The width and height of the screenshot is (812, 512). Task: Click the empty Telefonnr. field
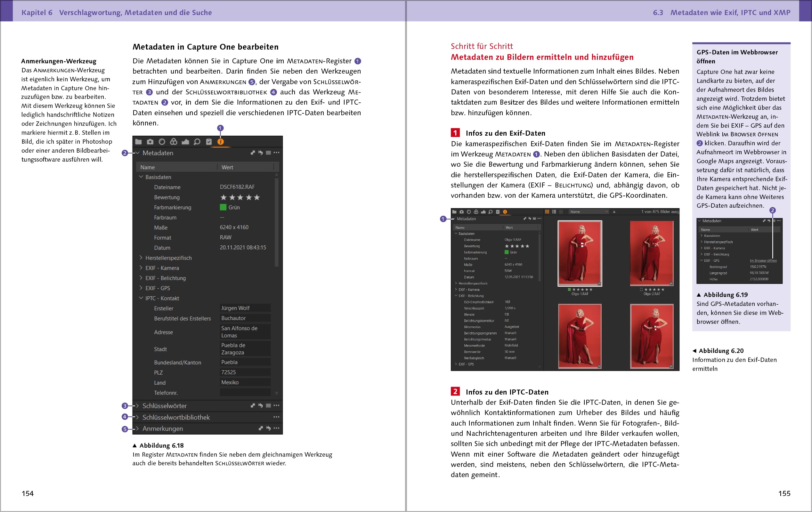[x=245, y=392]
